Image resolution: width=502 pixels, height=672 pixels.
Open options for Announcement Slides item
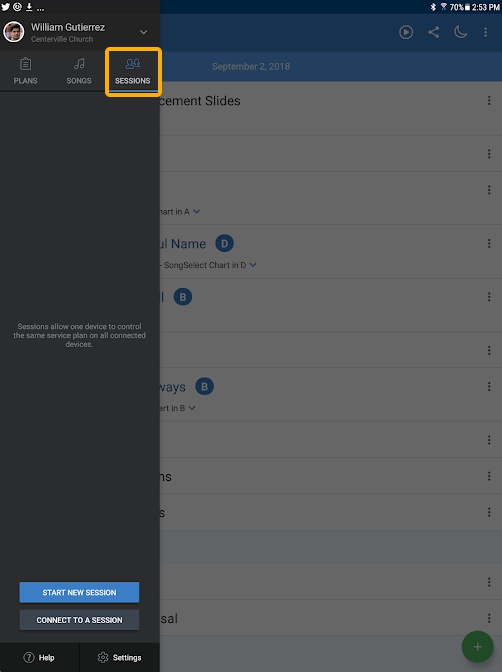click(489, 101)
